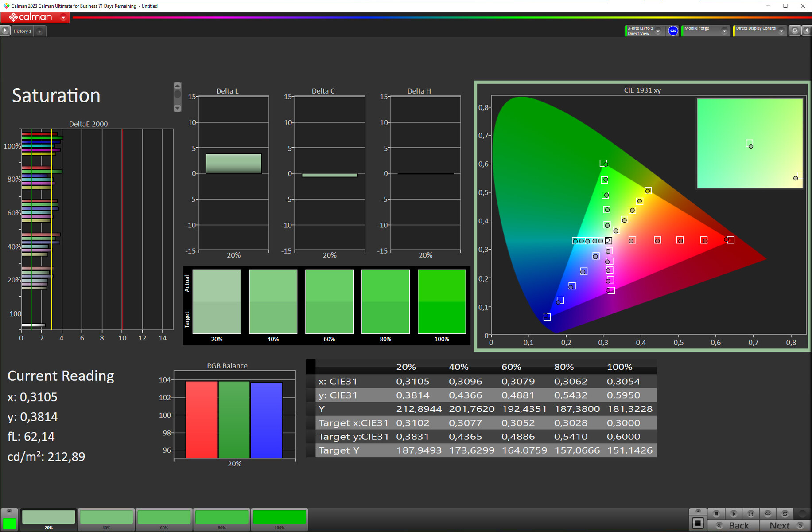Expand the Mobile Forge source dropdown

[x=724, y=31]
